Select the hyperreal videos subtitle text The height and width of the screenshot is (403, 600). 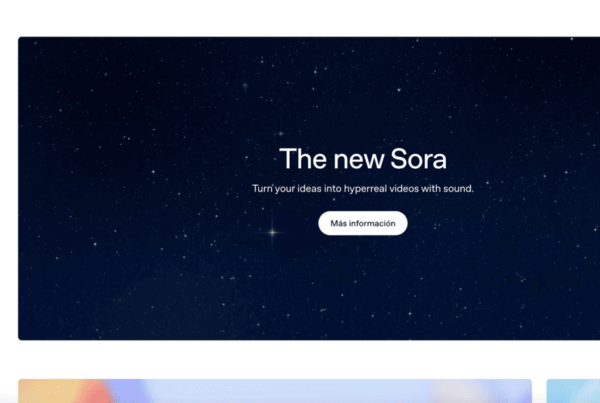click(363, 189)
